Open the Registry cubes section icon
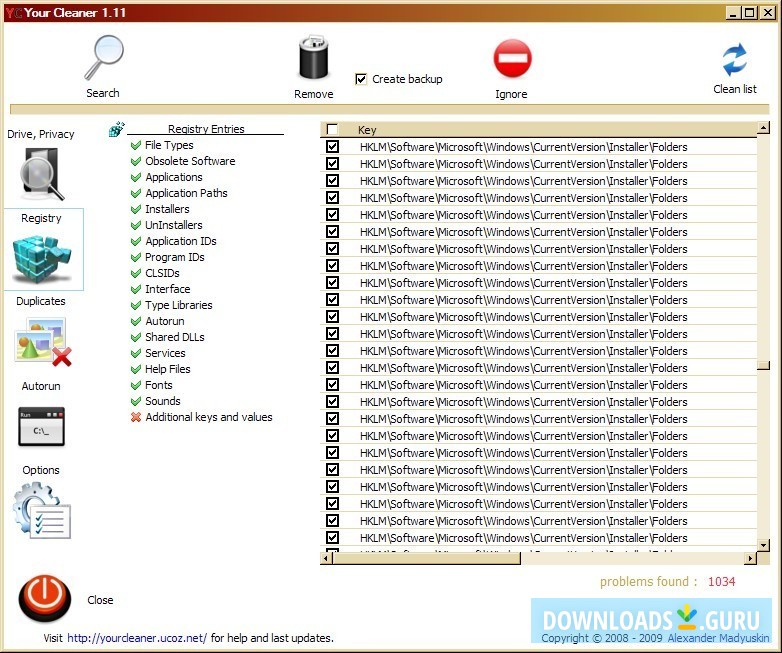Viewport: 782px width, 653px height. 42,258
